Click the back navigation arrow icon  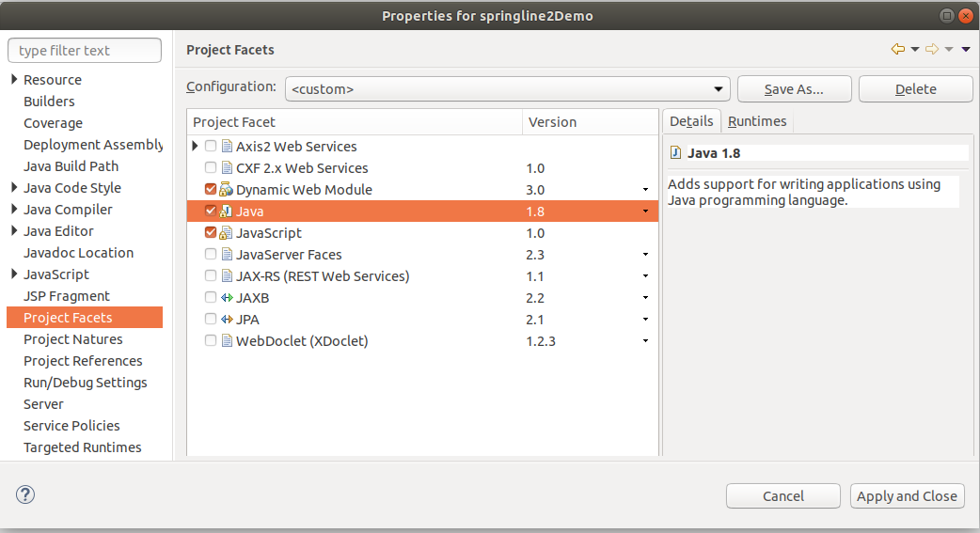click(x=897, y=49)
